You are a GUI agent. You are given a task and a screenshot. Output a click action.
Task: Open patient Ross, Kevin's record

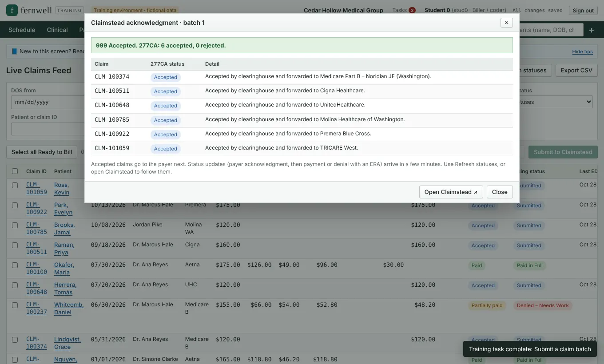62,189
